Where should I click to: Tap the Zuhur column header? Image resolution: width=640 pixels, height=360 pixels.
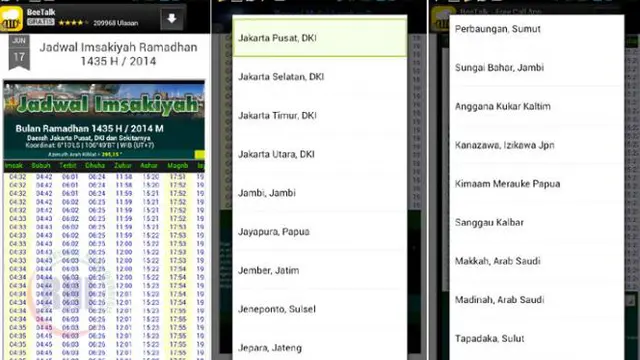click(x=123, y=166)
